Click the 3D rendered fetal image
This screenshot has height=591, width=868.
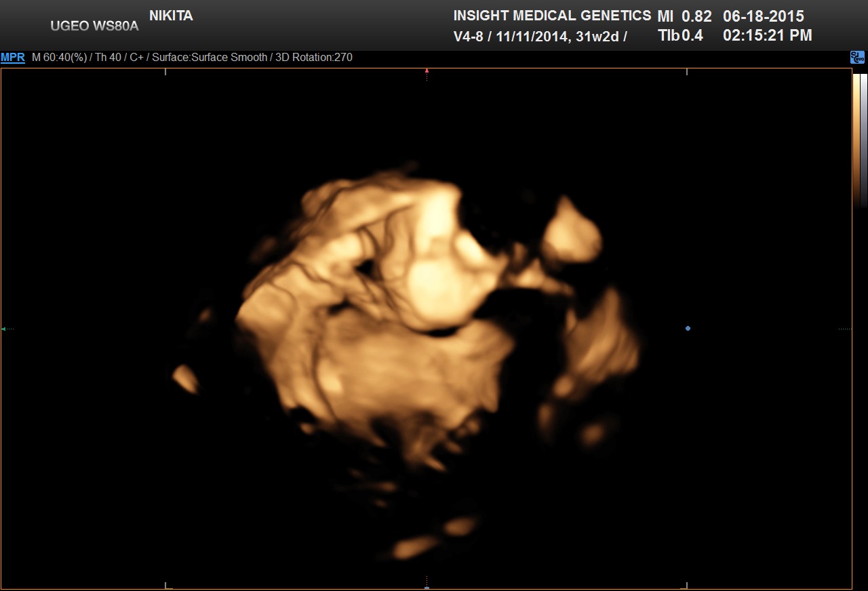pyautogui.click(x=420, y=325)
